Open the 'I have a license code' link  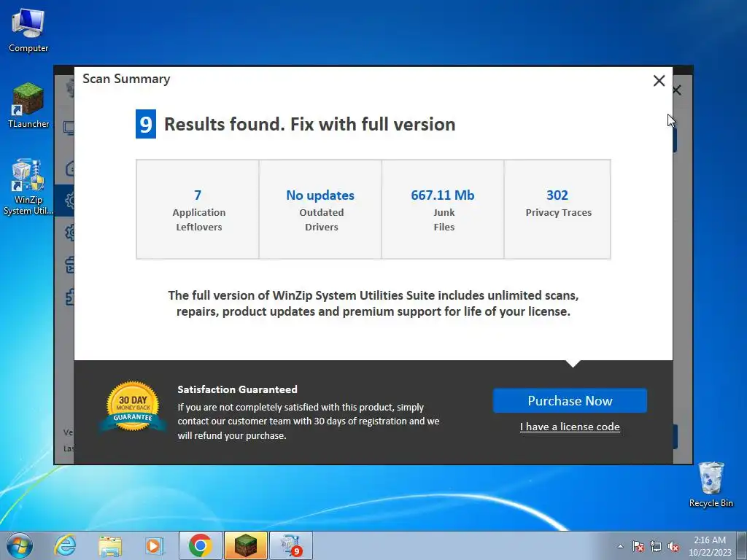[570, 427]
